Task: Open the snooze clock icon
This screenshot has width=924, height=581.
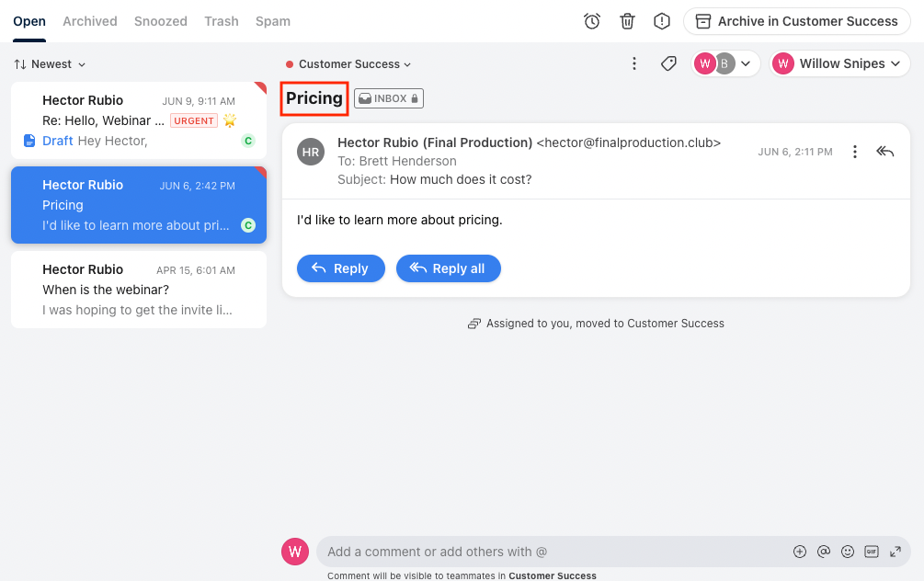Action: click(593, 20)
